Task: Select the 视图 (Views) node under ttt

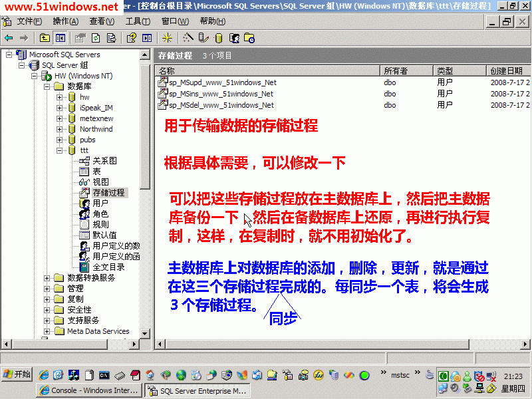Action: click(x=100, y=182)
